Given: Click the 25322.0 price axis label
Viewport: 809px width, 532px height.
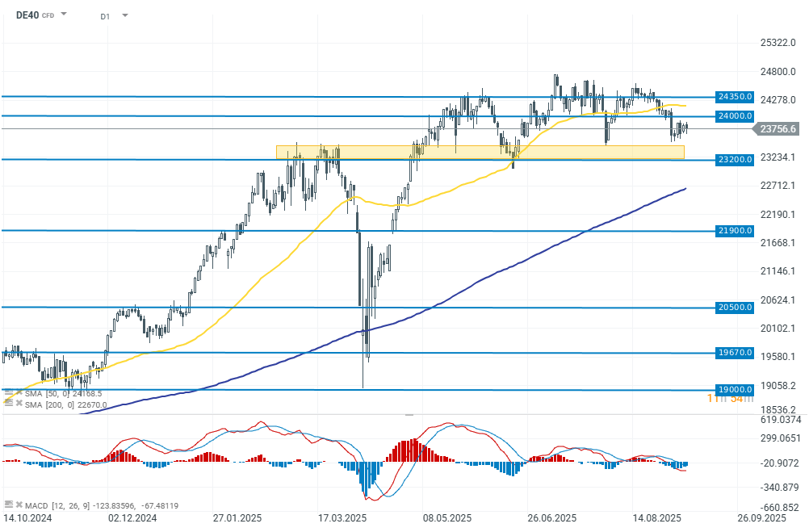Looking at the screenshot, I should (x=778, y=42).
